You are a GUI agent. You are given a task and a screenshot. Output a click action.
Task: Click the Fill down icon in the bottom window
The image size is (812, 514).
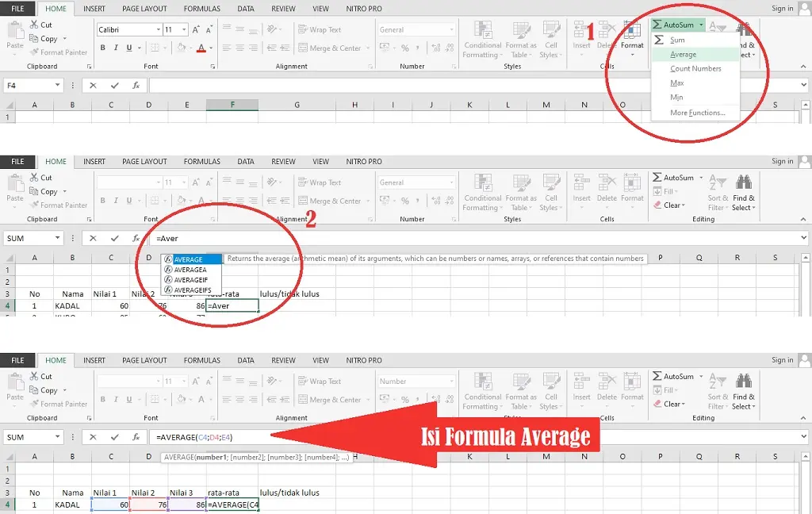click(x=657, y=390)
